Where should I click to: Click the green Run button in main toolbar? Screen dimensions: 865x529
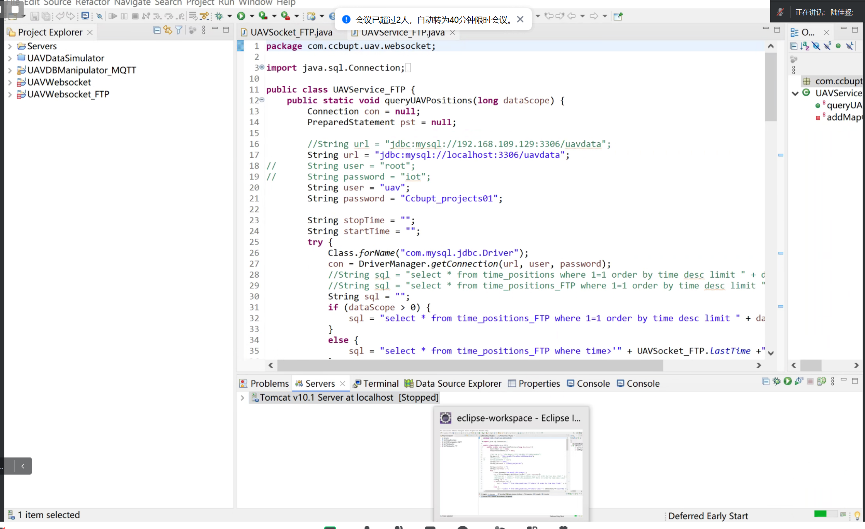click(x=241, y=16)
